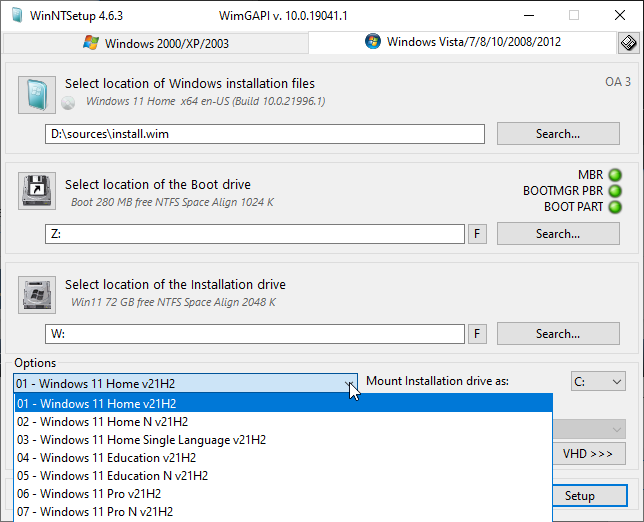Click the F button next to W: drive

coord(477,333)
